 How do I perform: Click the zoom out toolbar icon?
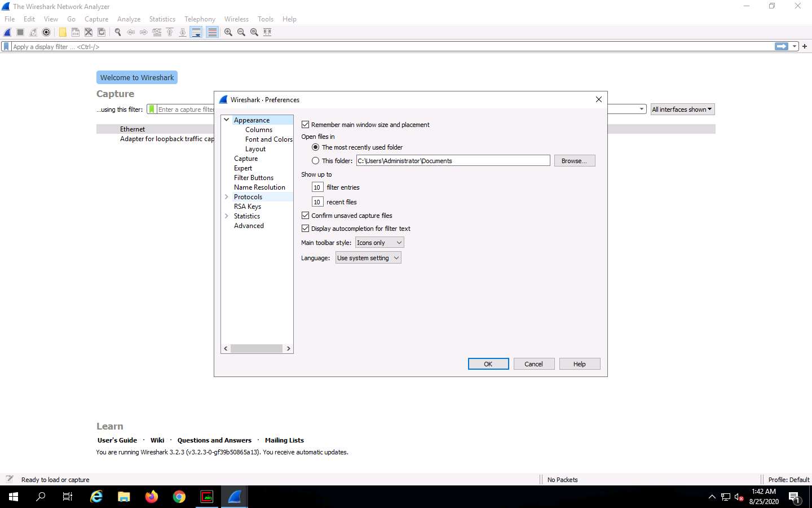[241, 32]
